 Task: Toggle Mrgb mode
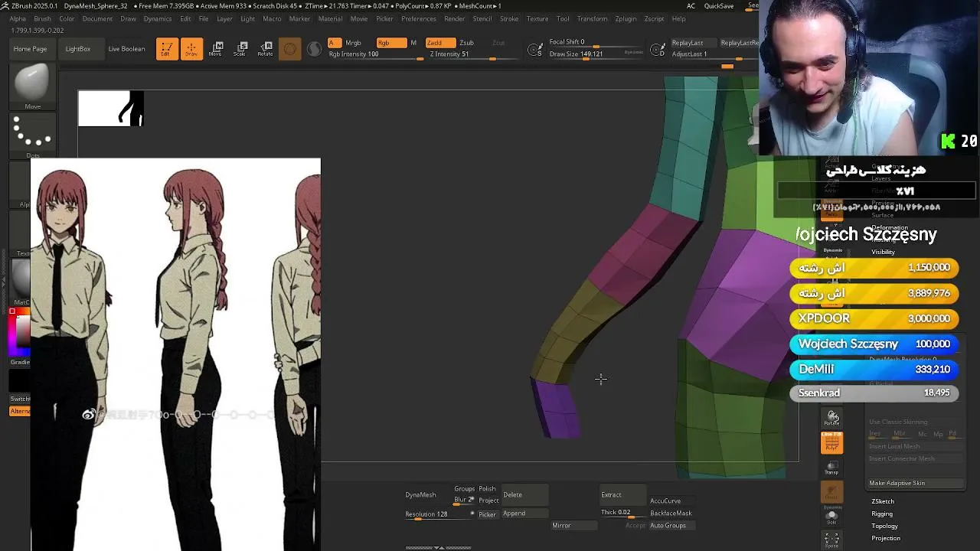pos(353,43)
